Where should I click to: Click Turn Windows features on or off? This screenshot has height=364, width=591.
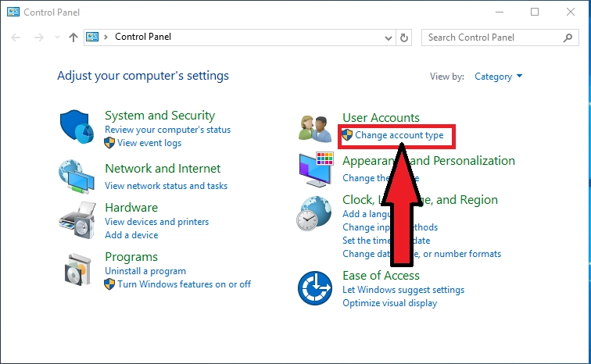[x=184, y=284]
